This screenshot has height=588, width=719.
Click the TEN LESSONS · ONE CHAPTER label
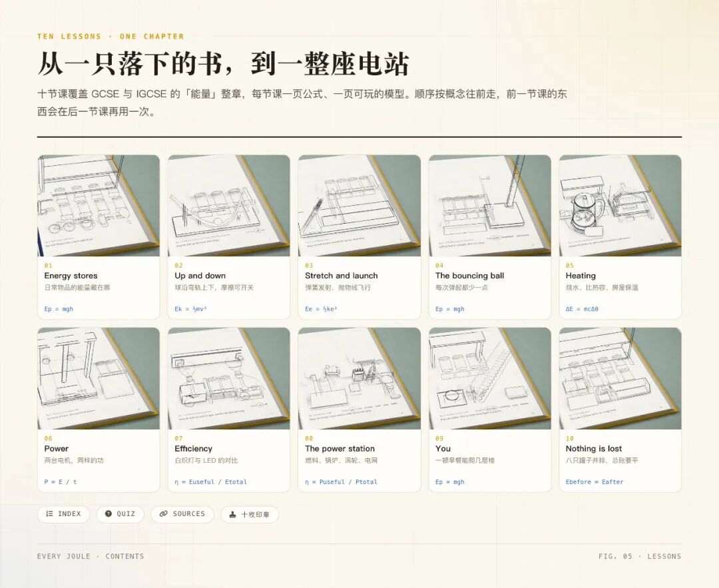111,36
